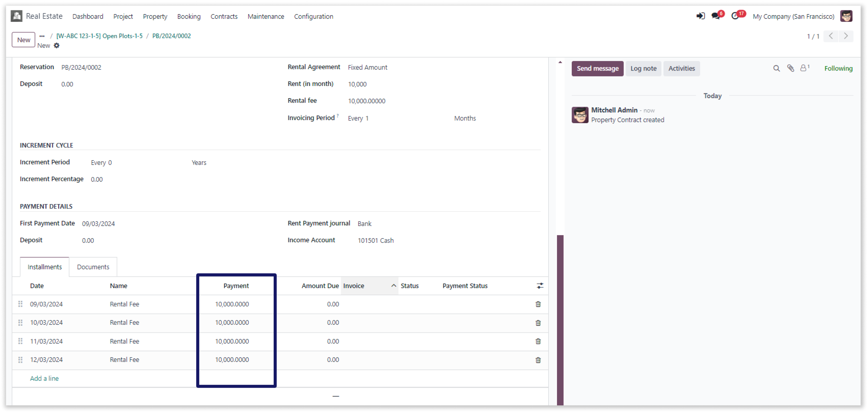Go to next record with right chevron

[846, 36]
